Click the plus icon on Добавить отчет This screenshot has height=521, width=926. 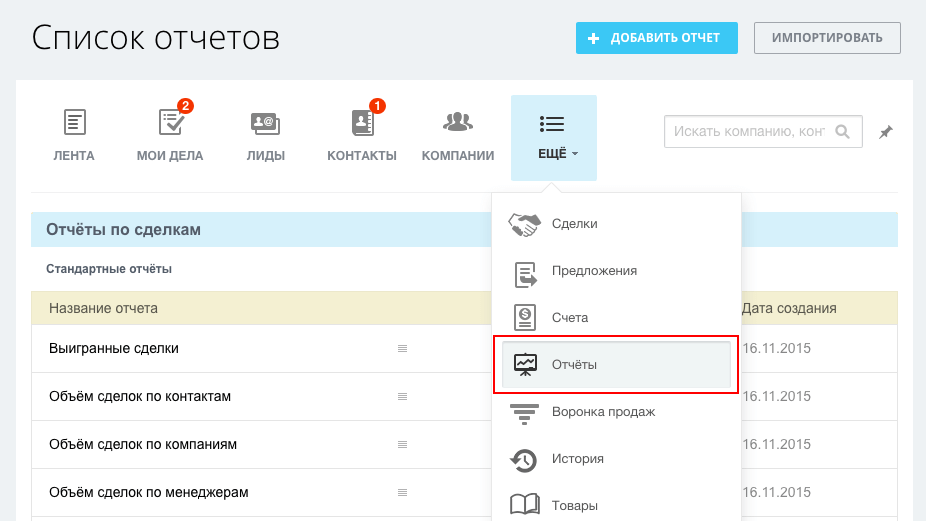coord(594,38)
